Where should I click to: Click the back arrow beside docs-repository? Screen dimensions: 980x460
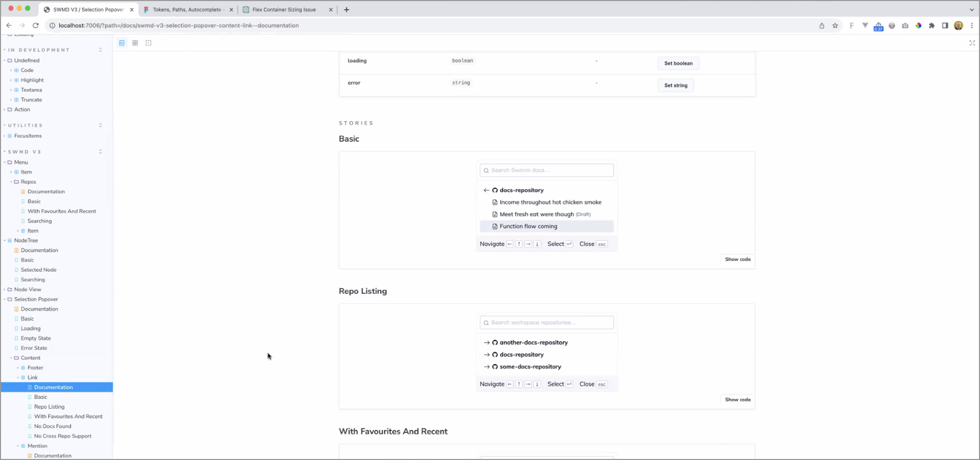(x=486, y=190)
